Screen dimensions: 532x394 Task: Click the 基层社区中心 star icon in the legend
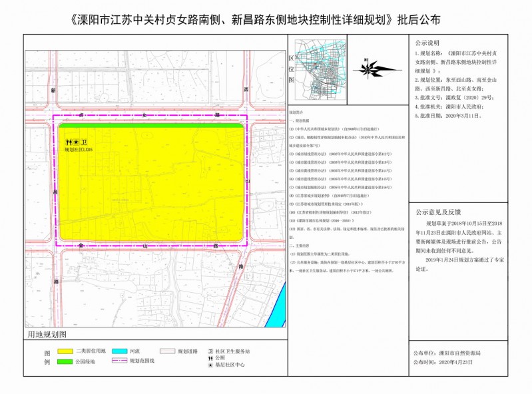tap(210, 365)
